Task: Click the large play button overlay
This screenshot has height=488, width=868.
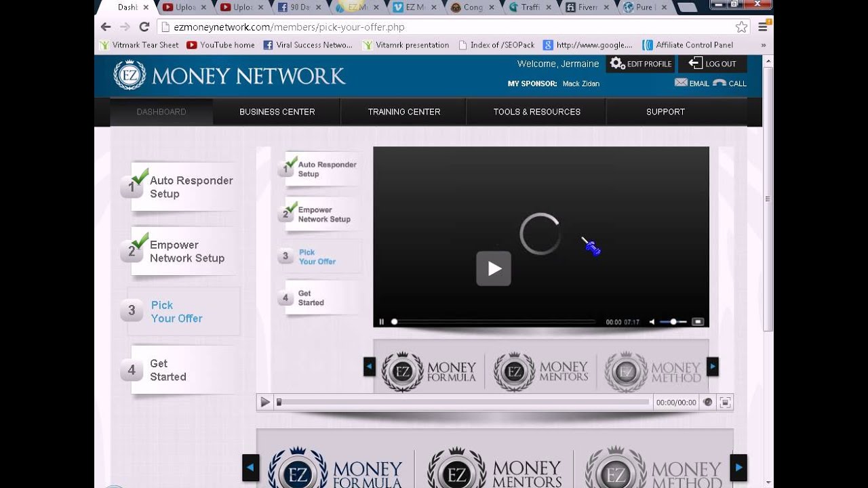Action: click(494, 268)
